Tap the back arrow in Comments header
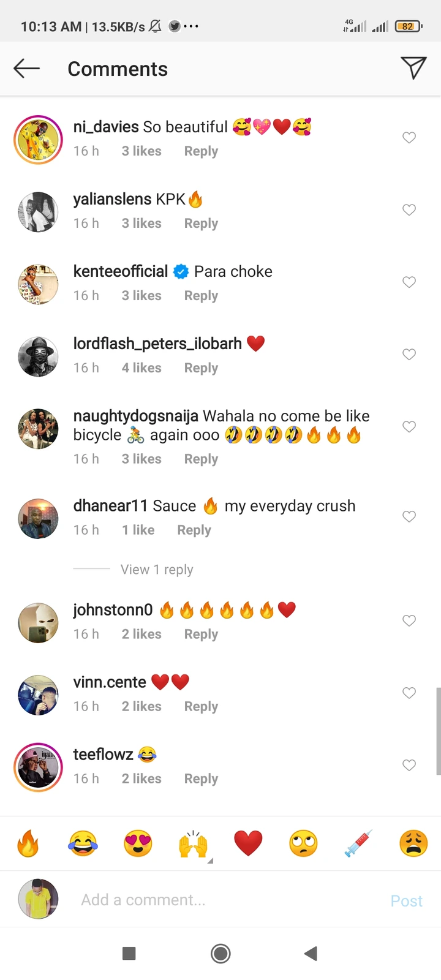This screenshot has height=980, width=441. (x=26, y=69)
